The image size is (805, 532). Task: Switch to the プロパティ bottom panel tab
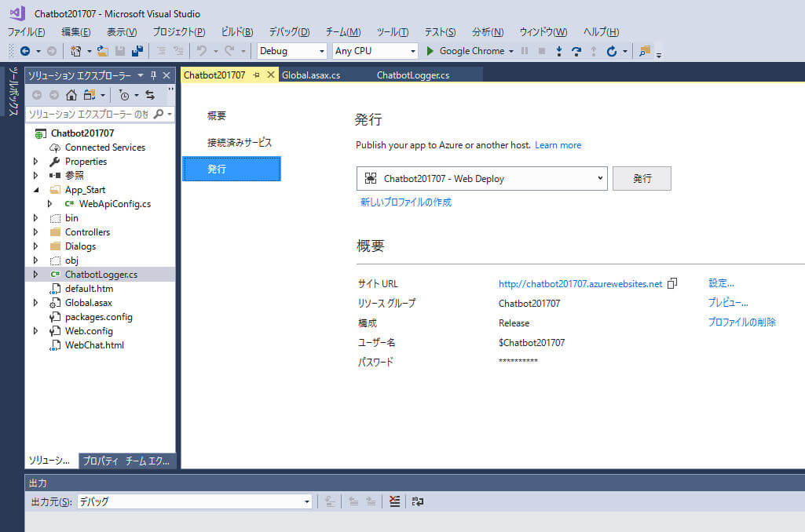point(101,461)
